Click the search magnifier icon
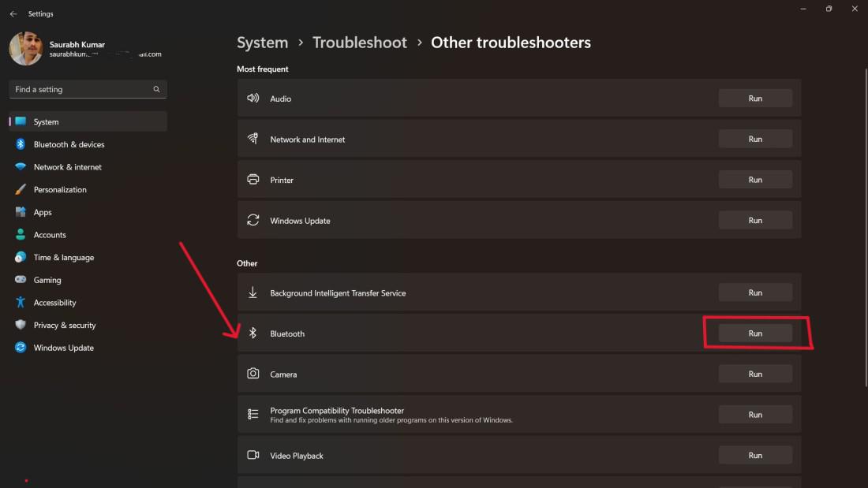The image size is (868, 488). pyautogui.click(x=156, y=89)
